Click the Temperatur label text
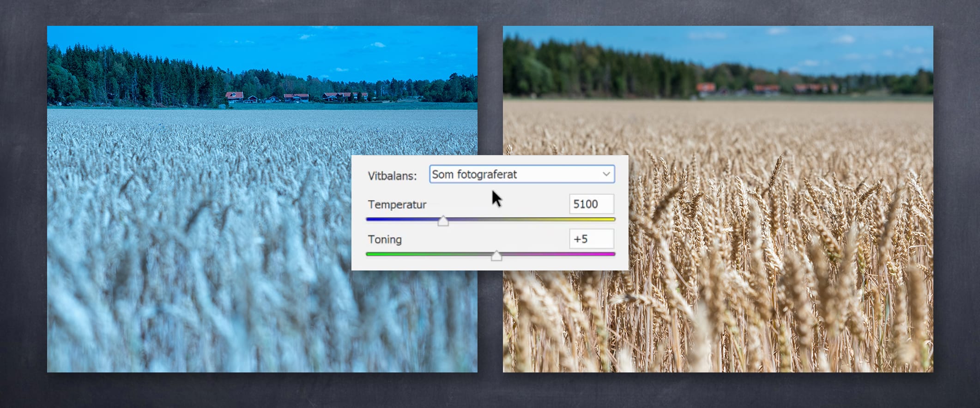The image size is (980, 408). click(x=397, y=204)
